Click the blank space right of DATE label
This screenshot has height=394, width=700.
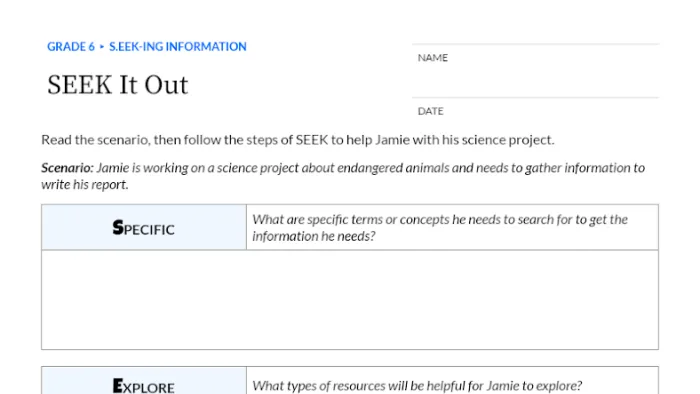click(x=551, y=111)
